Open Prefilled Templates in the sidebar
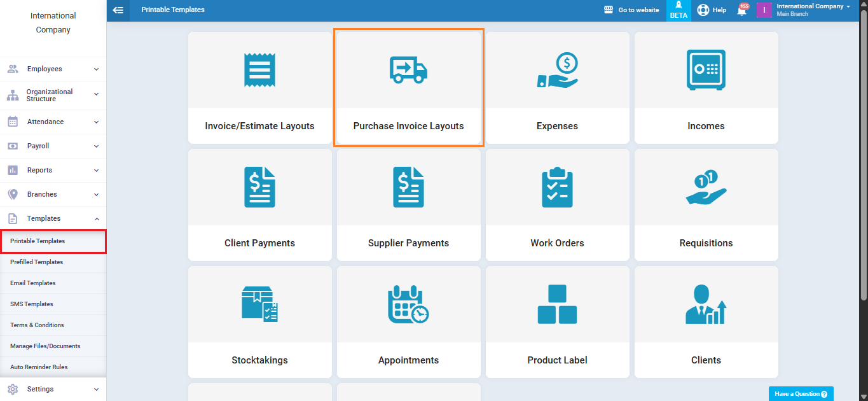Image resolution: width=868 pixels, height=401 pixels. pos(37,262)
